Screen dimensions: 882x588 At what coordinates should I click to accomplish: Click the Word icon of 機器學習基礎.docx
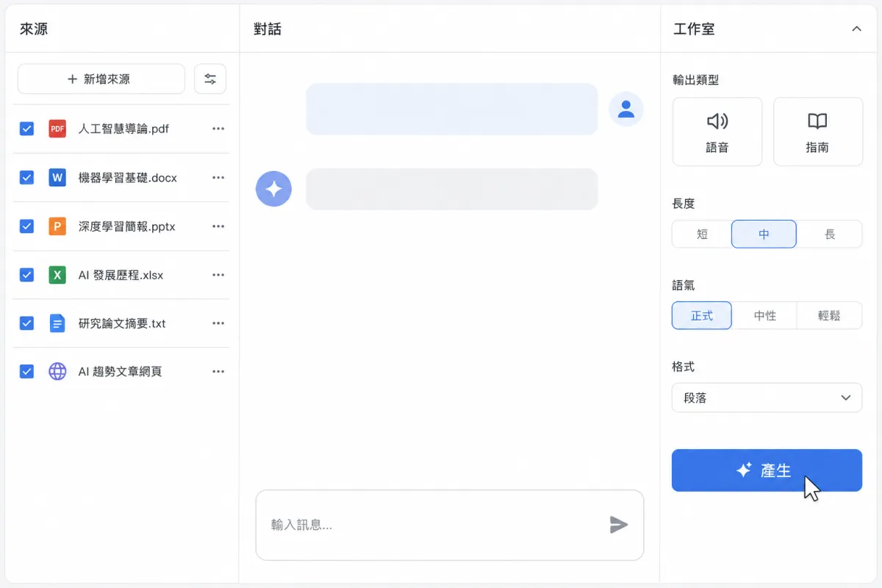click(57, 177)
